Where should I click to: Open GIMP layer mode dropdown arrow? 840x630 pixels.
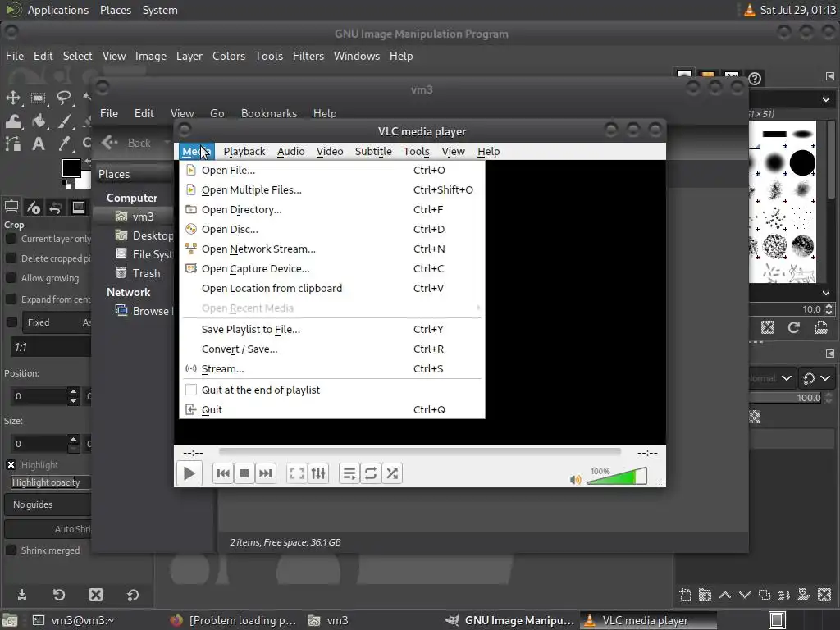coord(786,378)
